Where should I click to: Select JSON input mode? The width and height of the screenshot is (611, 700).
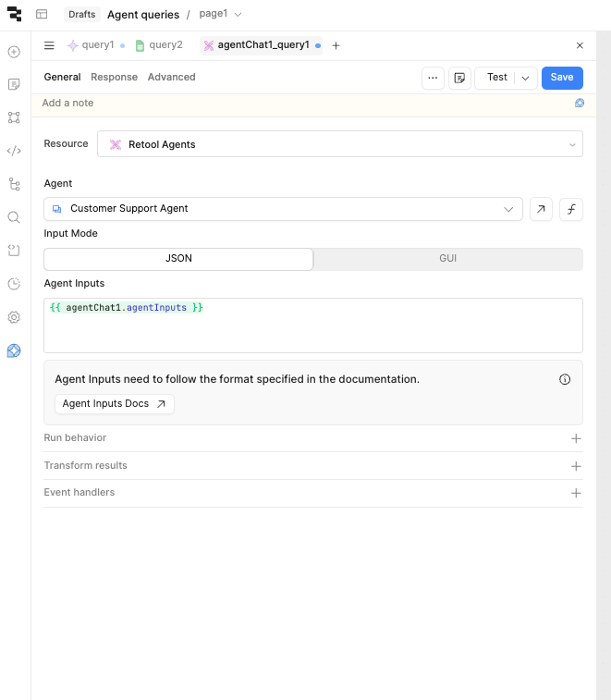click(x=178, y=259)
